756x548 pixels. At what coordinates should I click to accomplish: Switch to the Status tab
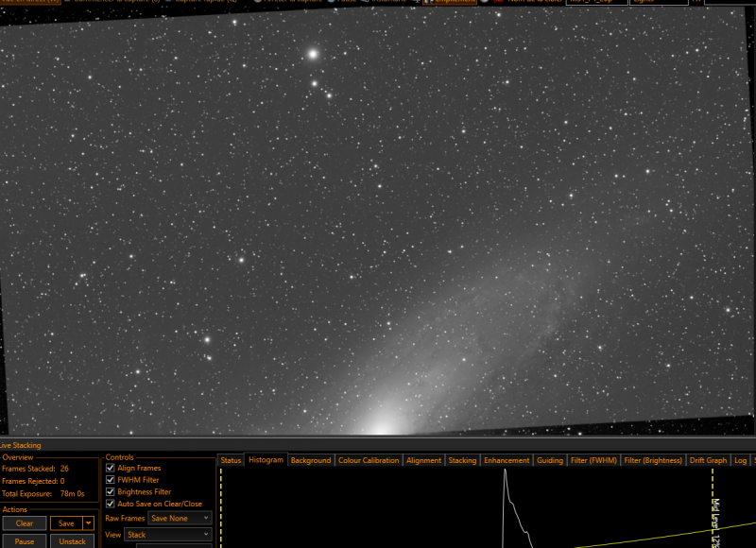(231, 460)
